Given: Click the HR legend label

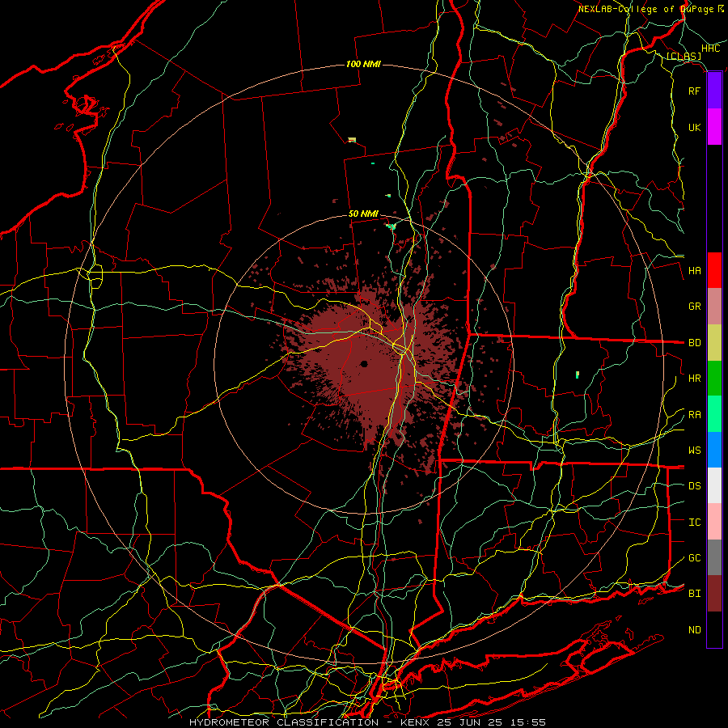Looking at the screenshot, I should coord(695,379).
